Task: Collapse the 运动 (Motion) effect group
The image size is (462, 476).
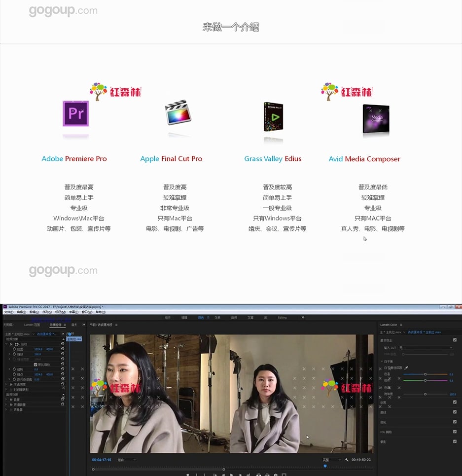Action: pos(6,344)
